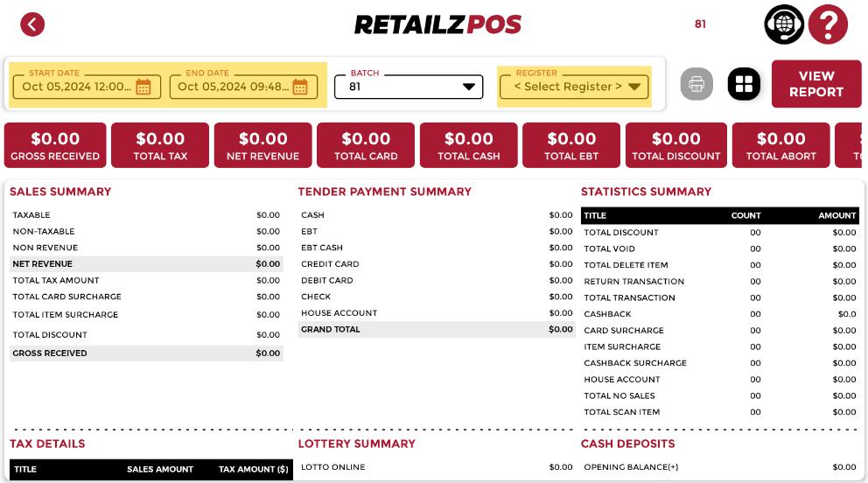Click the View Report button
868x483 pixels.
[816, 84]
